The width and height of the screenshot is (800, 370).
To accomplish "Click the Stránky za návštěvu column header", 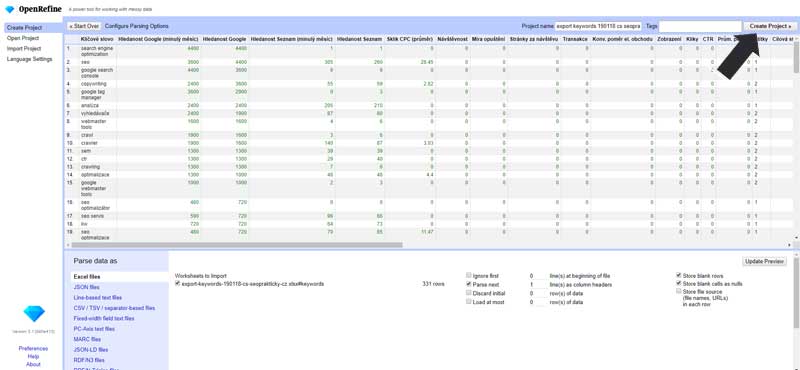I will pyautogui.click(x=534, y=39).
